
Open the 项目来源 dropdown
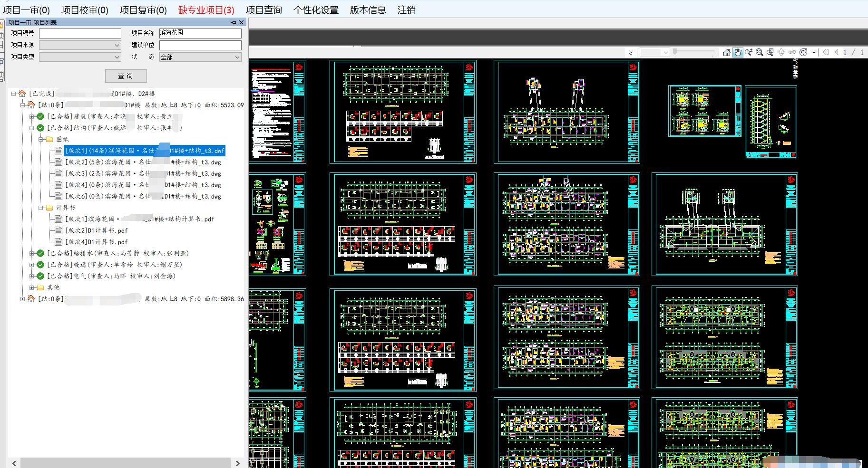tap(80, 45)
